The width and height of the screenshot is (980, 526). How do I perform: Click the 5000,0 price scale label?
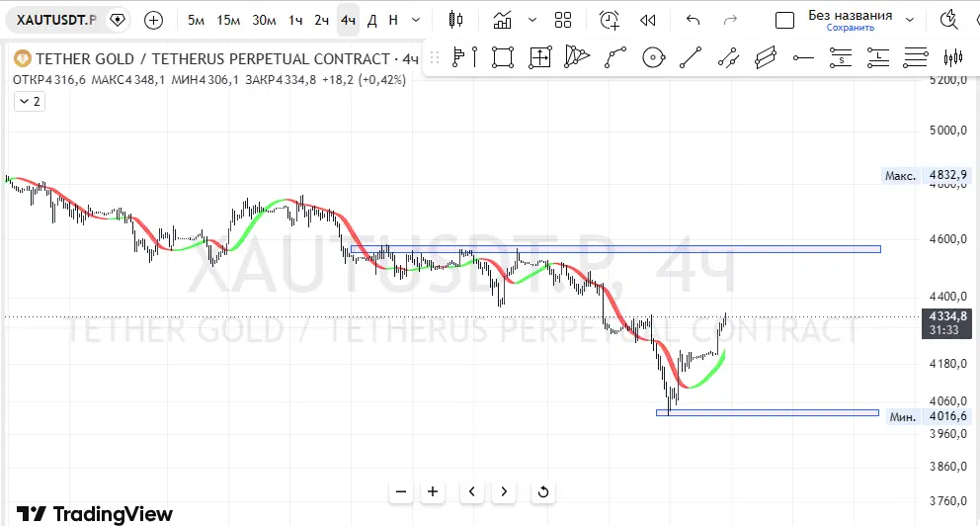947,131
